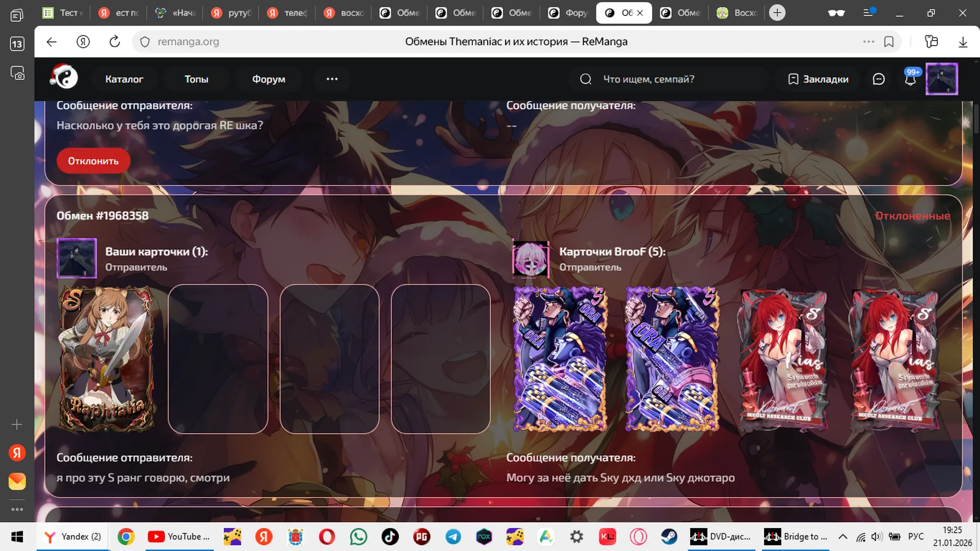The height and width of the screenshot is (551, 980).
Task: Switch to the 'рутуб' tab
Action: tap(232, 13)
